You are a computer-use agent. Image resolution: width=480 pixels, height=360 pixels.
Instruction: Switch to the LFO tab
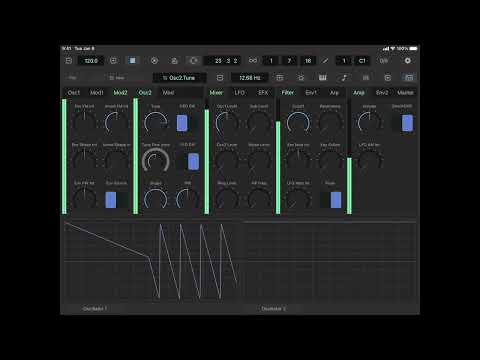(x=239, y=92)
